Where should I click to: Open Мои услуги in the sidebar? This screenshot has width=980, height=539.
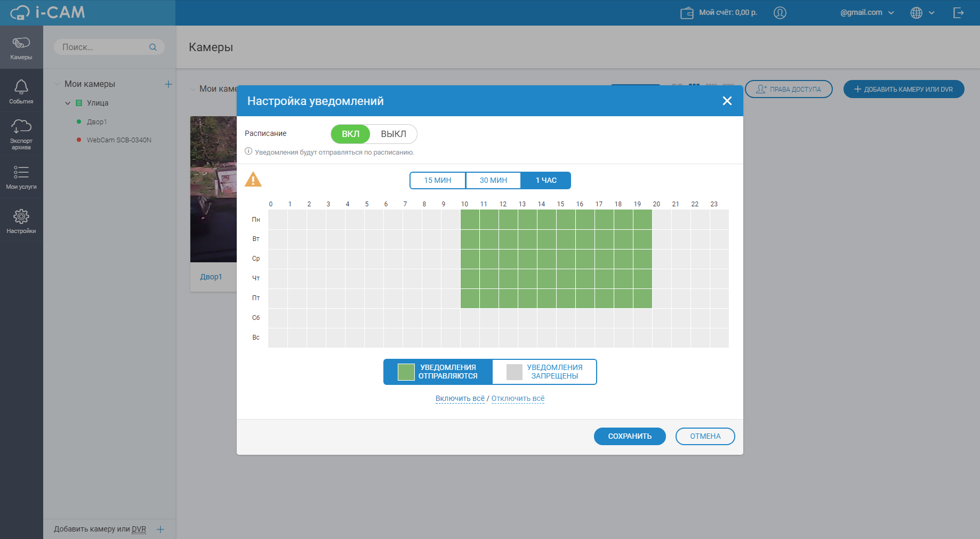[x=21, y=177]
